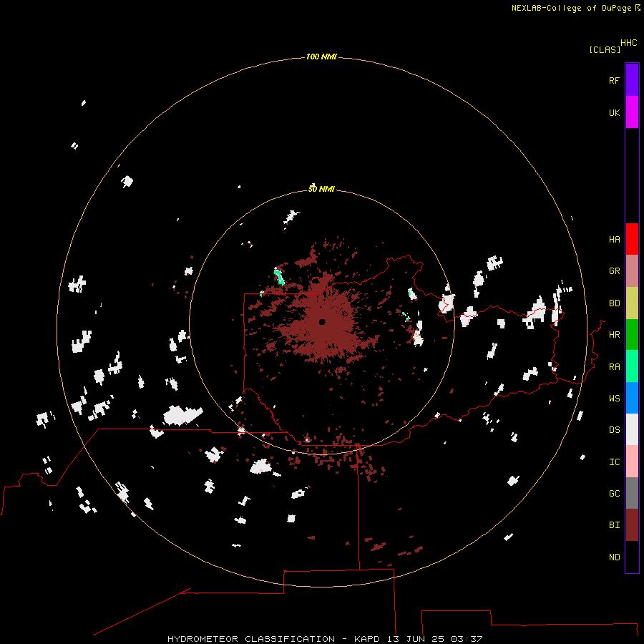The image size is (644, 644).
Task: Click the WS legend label
Action: click(x=614, y=399)
